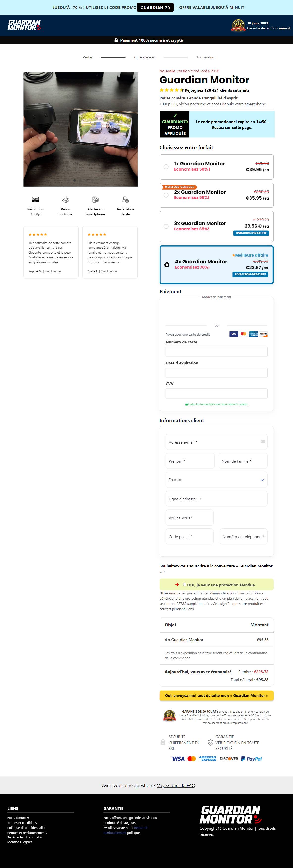
Task: Click the "Offres spéciales" step
Action: (x=145, y=57)
